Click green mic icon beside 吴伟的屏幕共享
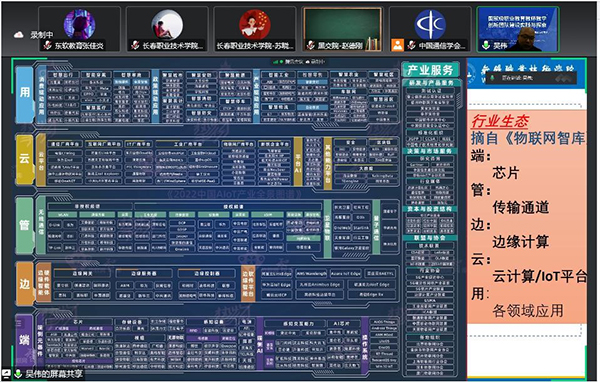600x382 pixels. [18, 374]
